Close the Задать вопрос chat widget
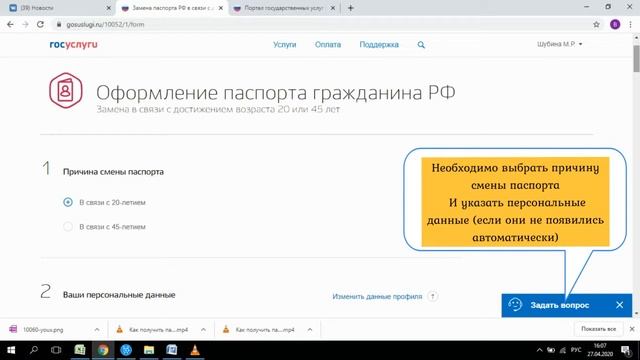This screenshot has height=360, width=640. click(620, 305)
